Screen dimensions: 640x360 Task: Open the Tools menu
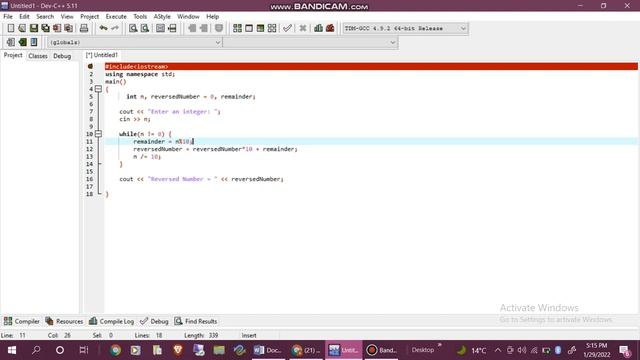click(x=140, y=16)
